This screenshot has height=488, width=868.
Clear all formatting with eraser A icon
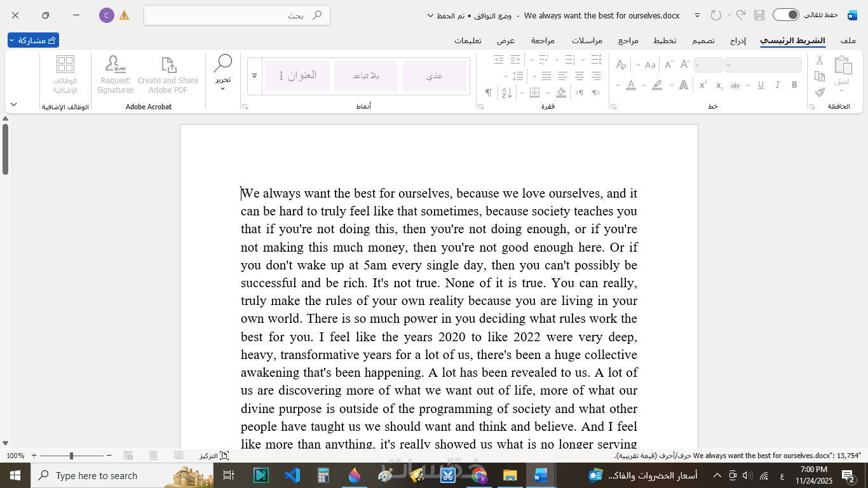(x=621, y=64)
